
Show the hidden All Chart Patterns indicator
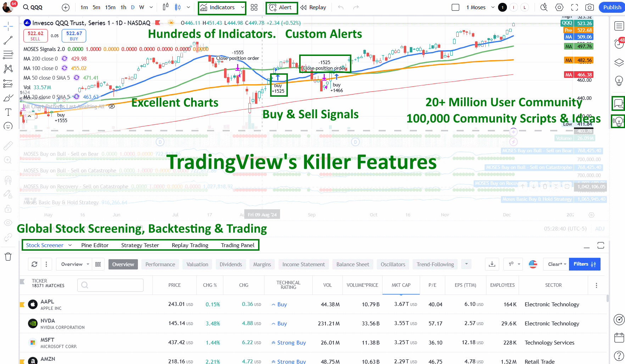(x=112, y=106)
